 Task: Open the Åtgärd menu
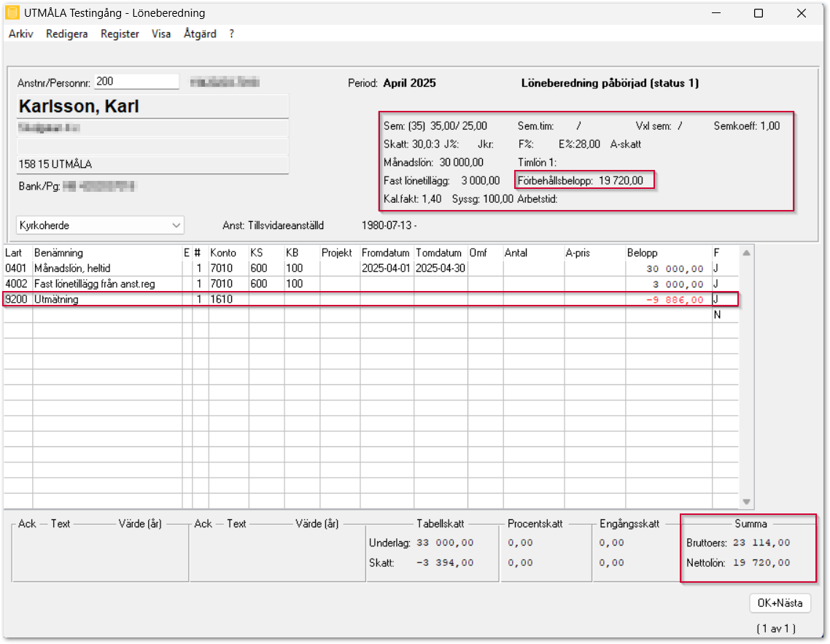tap(200, 34)
